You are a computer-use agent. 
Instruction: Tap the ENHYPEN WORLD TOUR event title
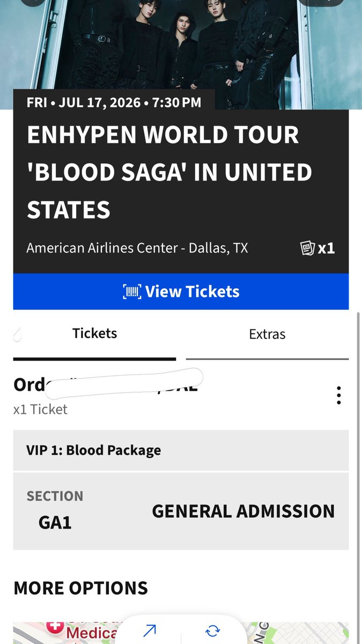click(x=169, y=172)
